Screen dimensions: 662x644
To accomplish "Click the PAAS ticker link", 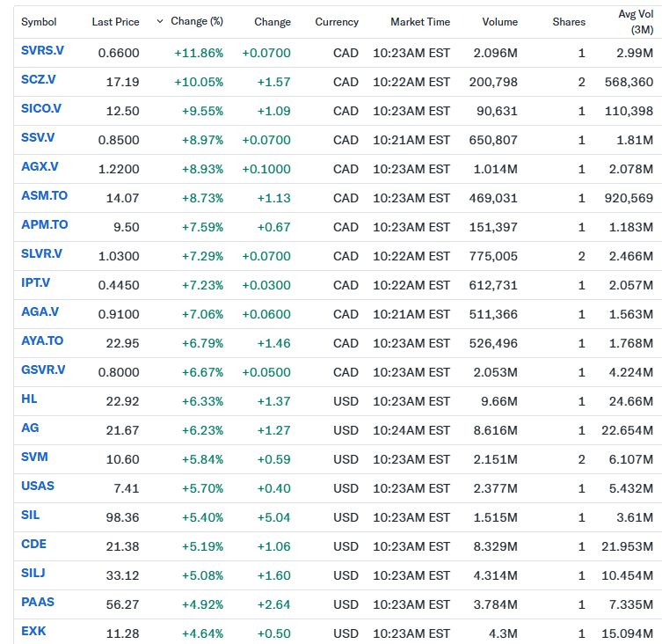I will click(36, 603).
